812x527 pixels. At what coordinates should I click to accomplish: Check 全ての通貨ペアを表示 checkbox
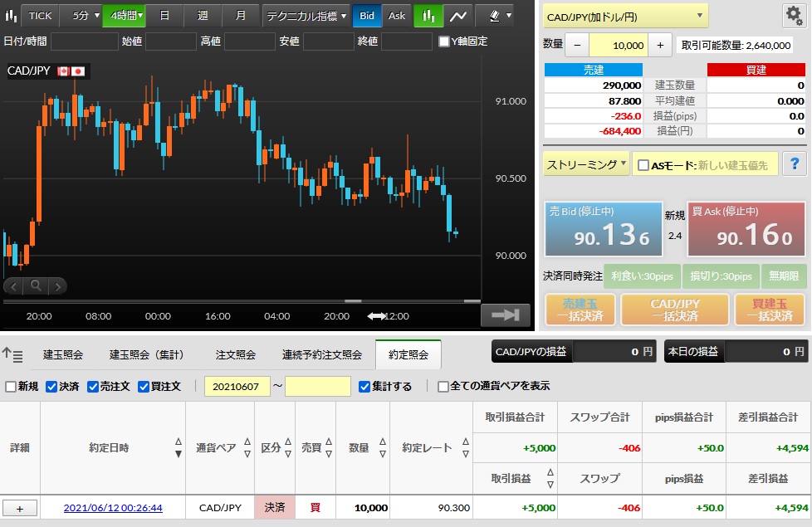tap(443, 387)
